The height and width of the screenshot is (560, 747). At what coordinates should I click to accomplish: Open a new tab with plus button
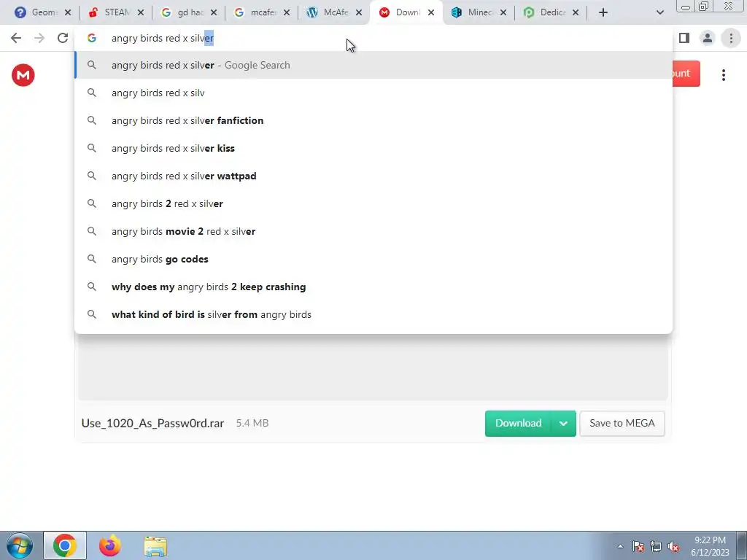pos(603,13)
